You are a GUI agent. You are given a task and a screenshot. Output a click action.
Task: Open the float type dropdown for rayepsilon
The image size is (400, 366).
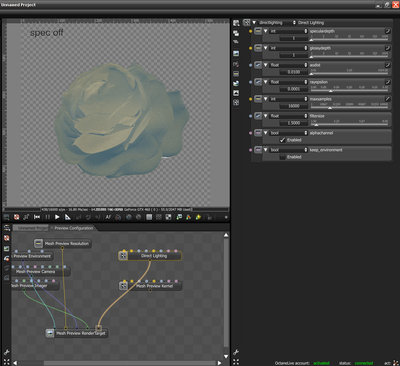[289, 82]
